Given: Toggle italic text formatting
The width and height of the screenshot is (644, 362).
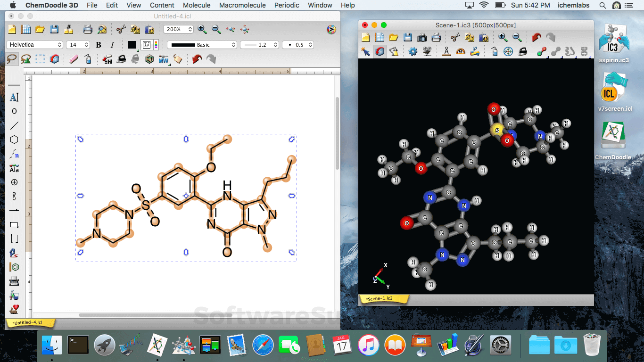Looking at the screenshot, I should pos(112,45).
